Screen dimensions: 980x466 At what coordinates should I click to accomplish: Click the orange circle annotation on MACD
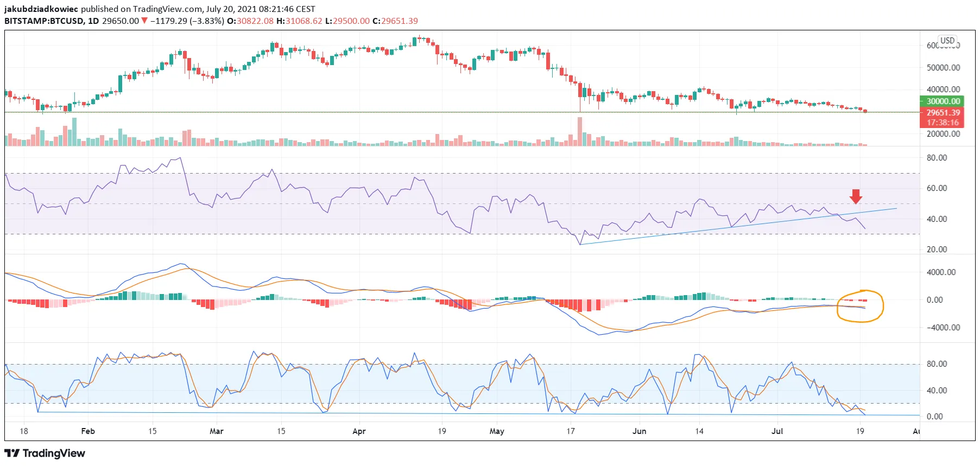860,307
